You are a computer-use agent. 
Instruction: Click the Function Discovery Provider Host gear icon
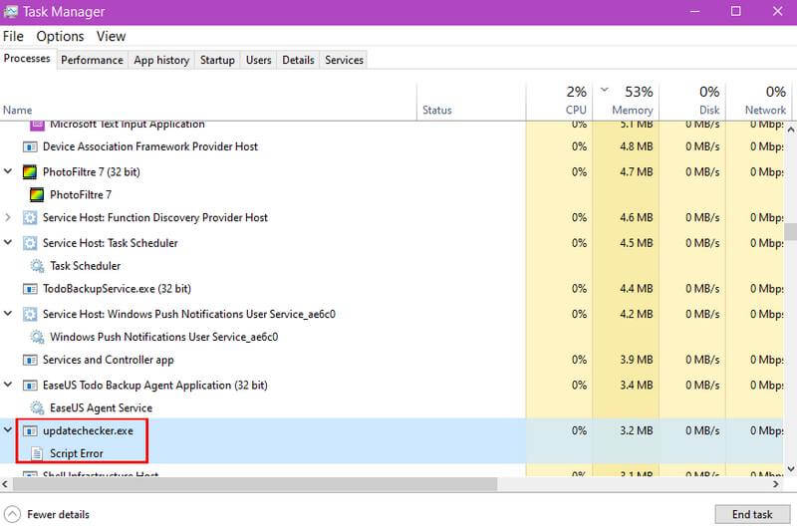tap(30, 218)
